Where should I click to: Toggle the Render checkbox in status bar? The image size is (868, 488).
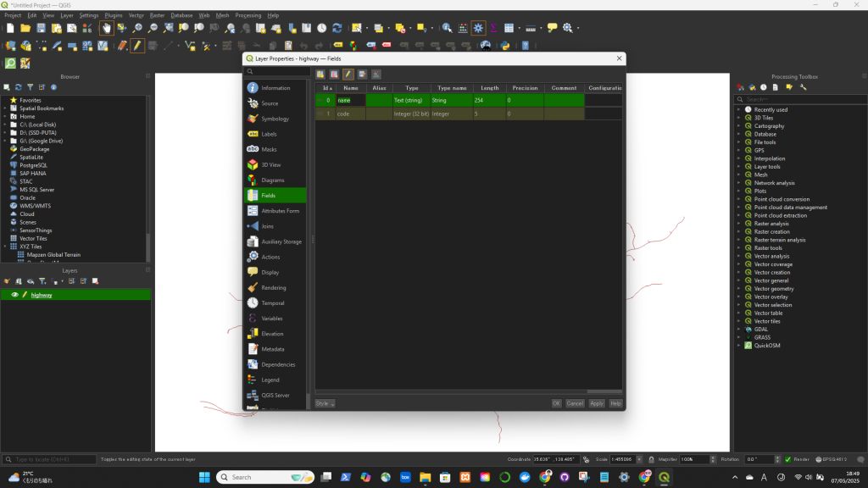(787, 459)
